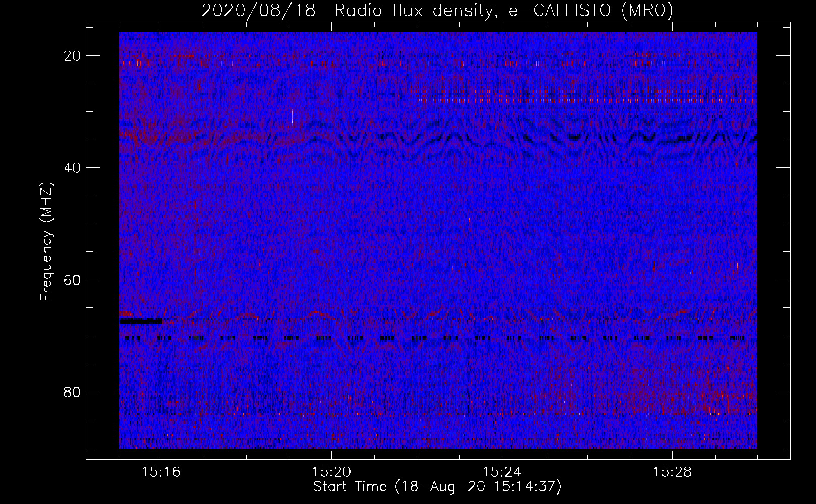This screenshot has height=504, width=816.
Task: Click the '15:16' time tick label
Action: point(161,472)
